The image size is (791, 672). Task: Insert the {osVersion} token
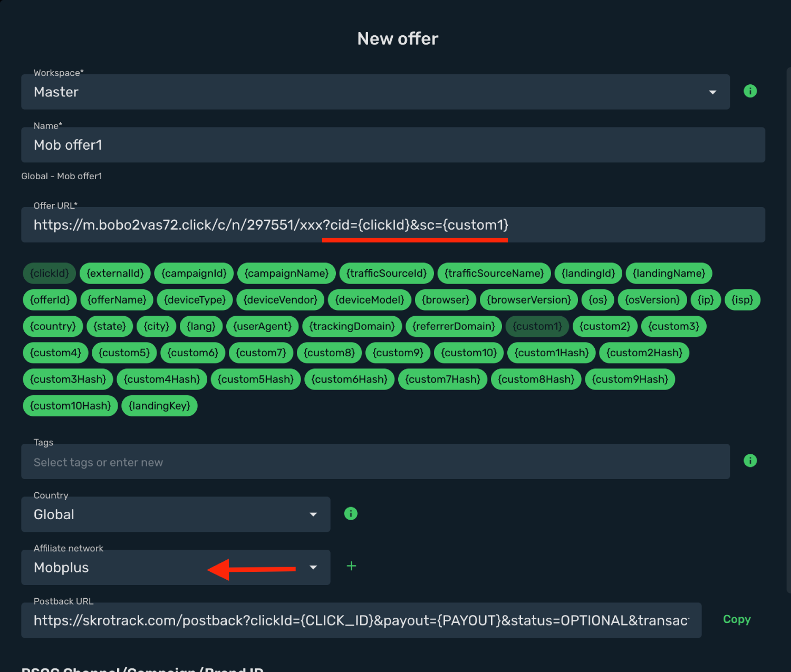click(x=652, y=300)
